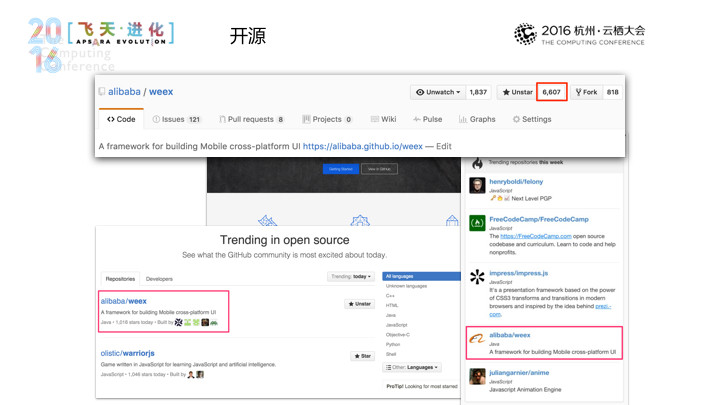Click the trending flame icon

tap(478, 163)
